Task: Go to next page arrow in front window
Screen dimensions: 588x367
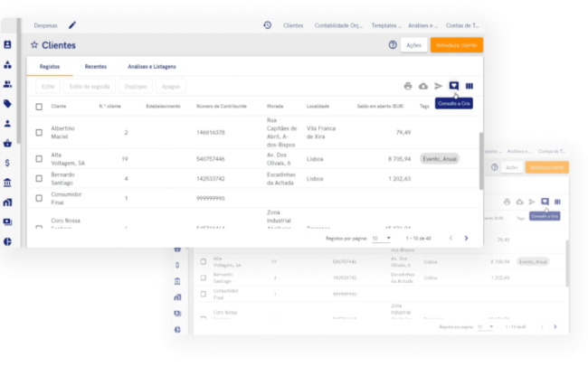Action: pos(466,239)
